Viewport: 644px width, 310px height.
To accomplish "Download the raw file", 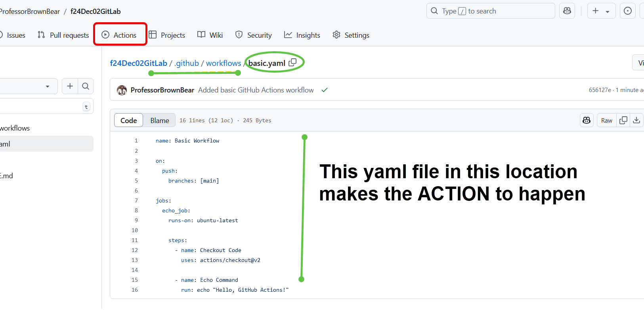I will click(636, 120).
